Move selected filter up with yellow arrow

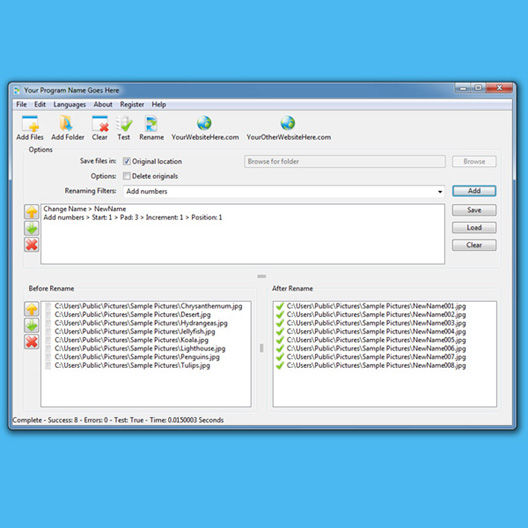(x=32, y=212)
